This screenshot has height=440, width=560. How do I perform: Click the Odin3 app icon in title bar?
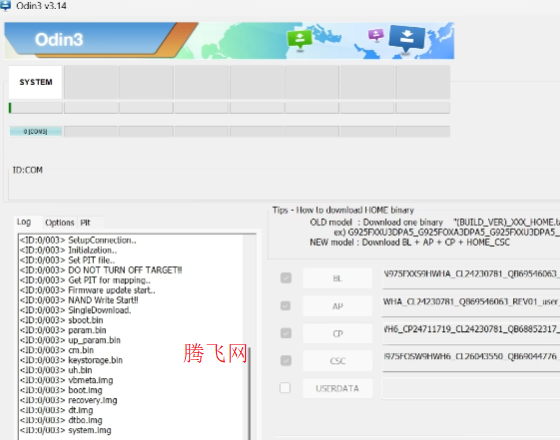point(5,5)
